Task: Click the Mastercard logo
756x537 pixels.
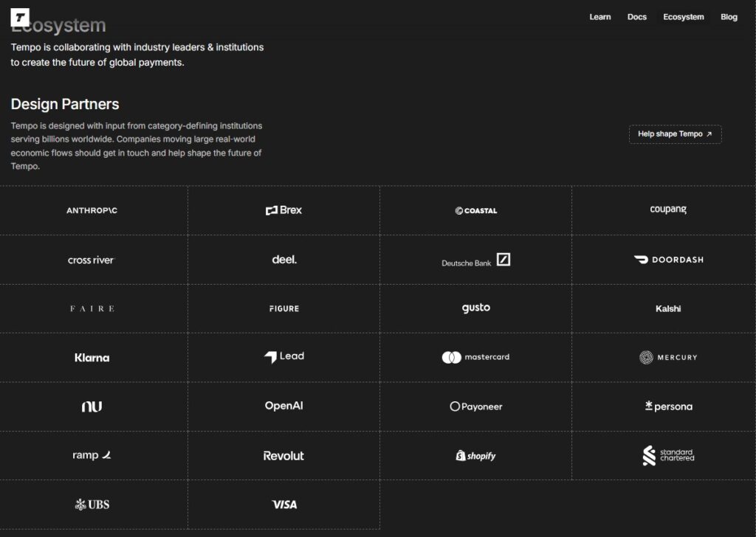Action: 476,358
